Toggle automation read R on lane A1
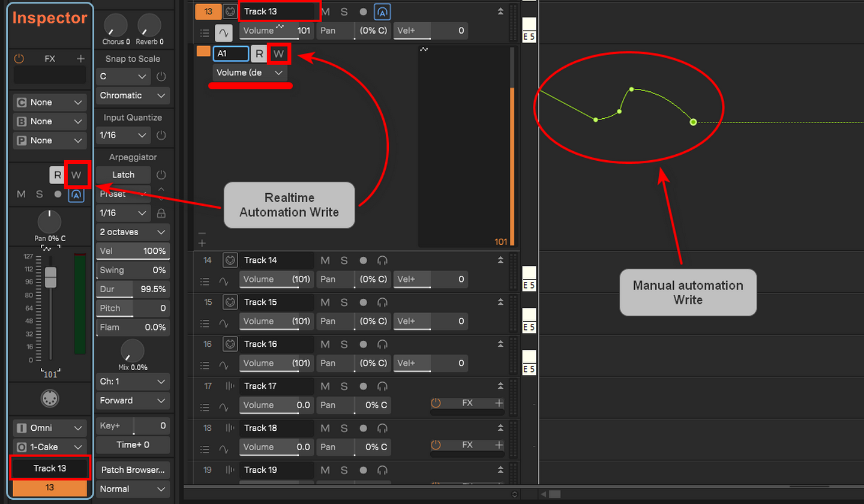The width and height of the screenshot is (864, 504). 259,53
